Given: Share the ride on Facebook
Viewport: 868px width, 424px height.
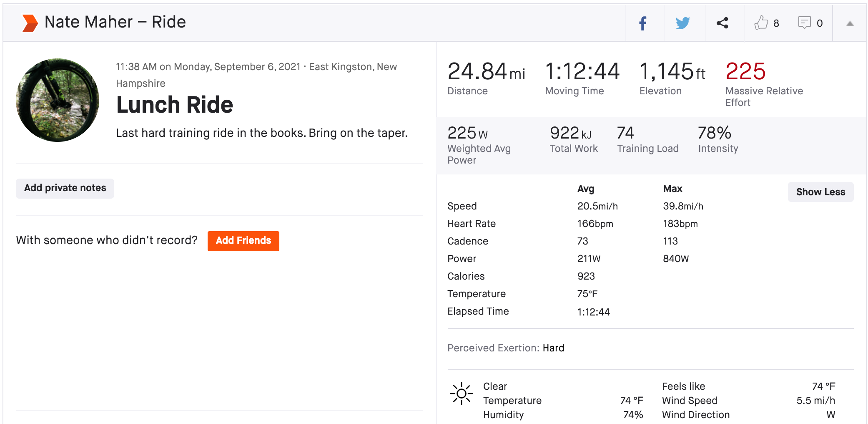Looking at the screenshot, I should pos(642,23).
